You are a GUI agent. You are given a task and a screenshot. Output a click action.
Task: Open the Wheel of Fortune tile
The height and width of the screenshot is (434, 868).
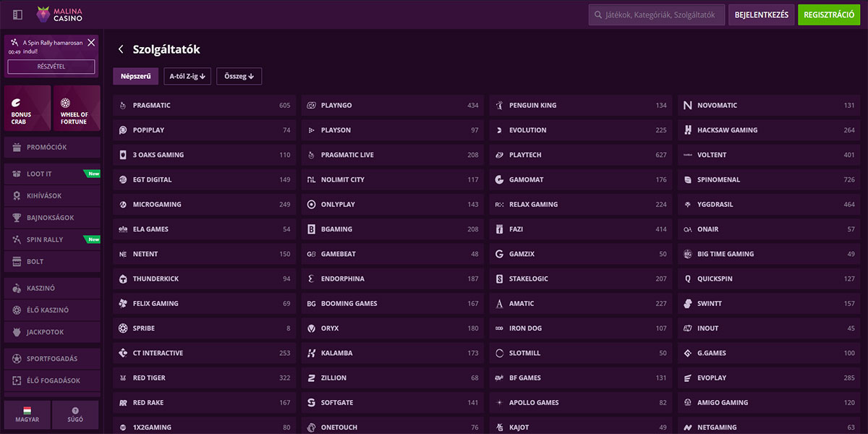(76, 108)
